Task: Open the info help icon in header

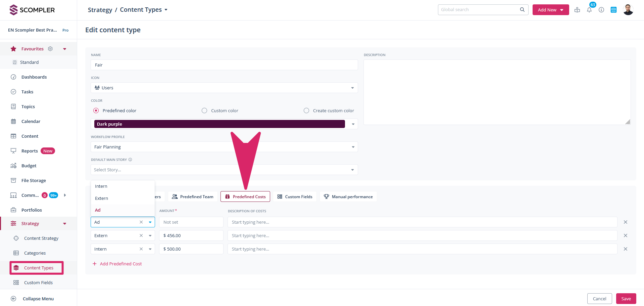Action: (x=601, y=10)
